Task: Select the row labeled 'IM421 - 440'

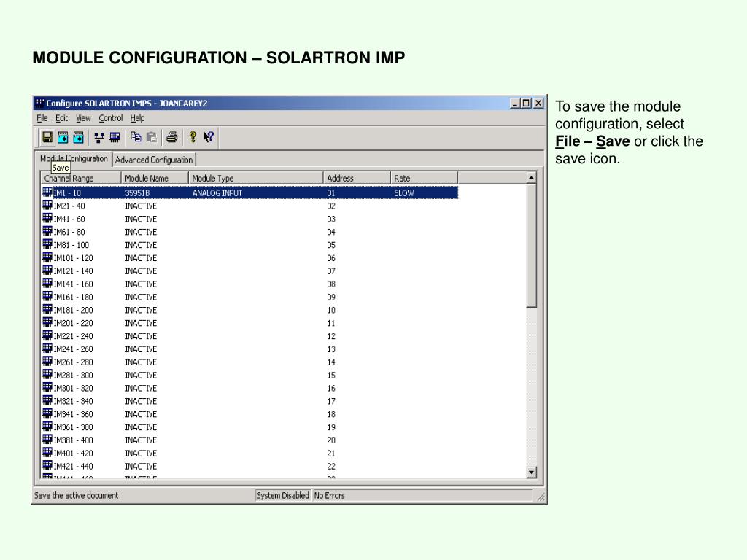Action: [x=249, y=466]
